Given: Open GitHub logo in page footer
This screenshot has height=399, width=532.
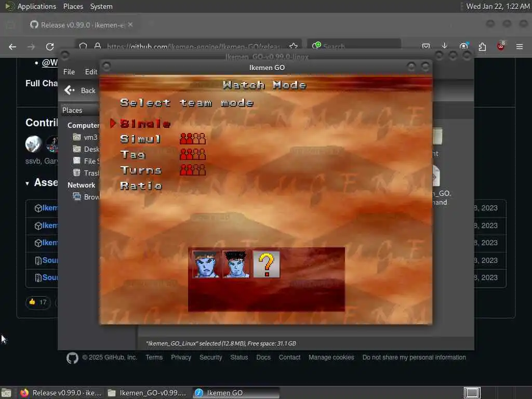Looking at the screenshot, I should click(72, 358).
